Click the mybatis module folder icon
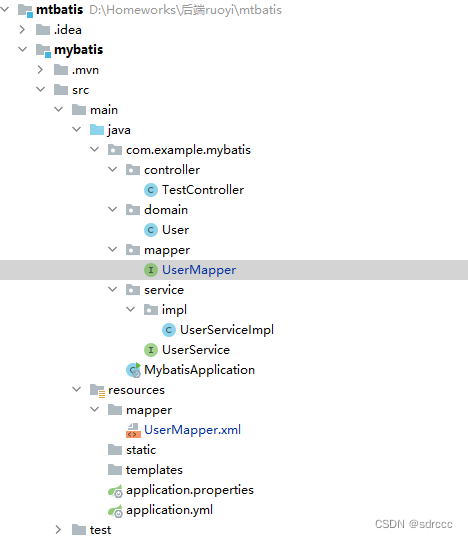This screenshot has width=468, height=538. click(x=43, y=50)
